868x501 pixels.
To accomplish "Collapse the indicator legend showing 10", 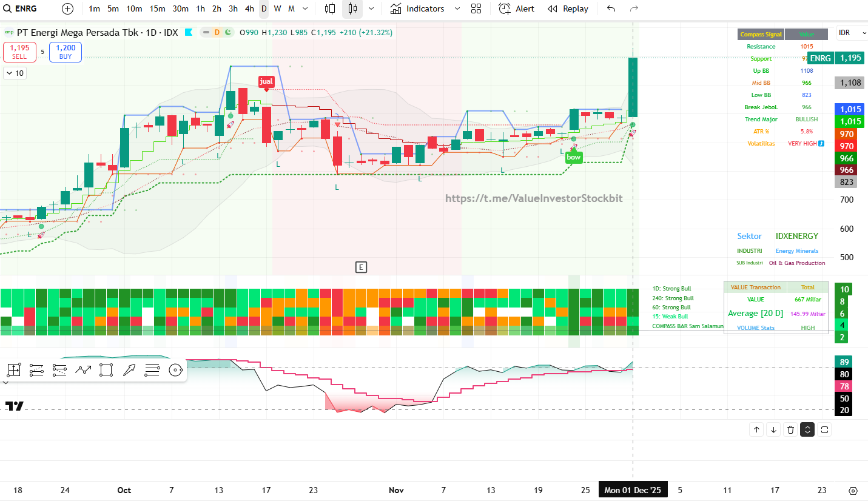I will coord(14,73).
